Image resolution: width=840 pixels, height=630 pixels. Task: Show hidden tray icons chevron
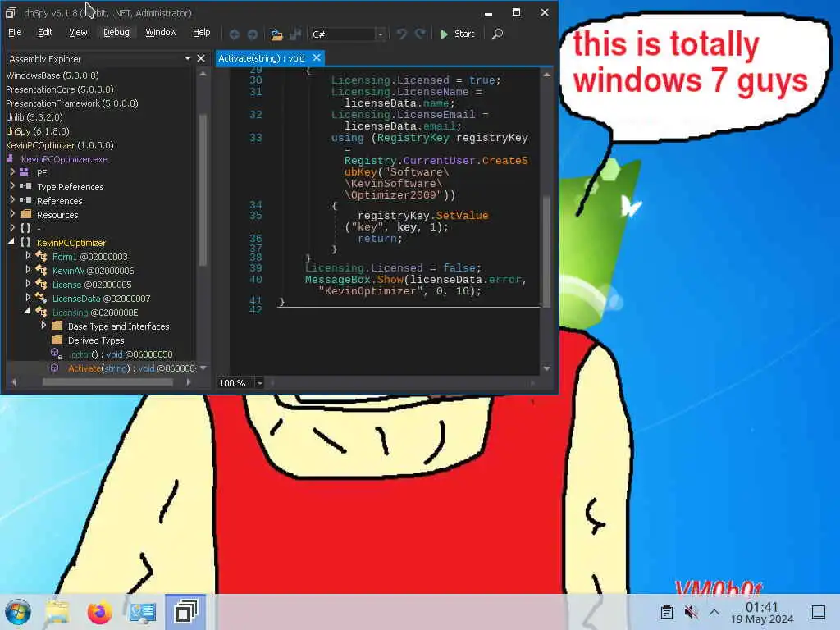[714, 612]
